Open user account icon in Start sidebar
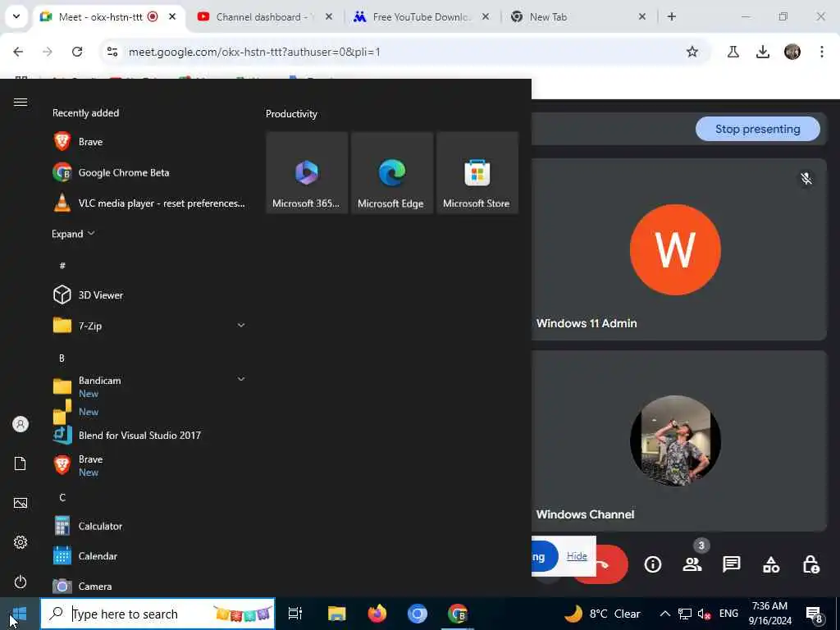Screen dimensions: 840x630 (x=21, y=424)
